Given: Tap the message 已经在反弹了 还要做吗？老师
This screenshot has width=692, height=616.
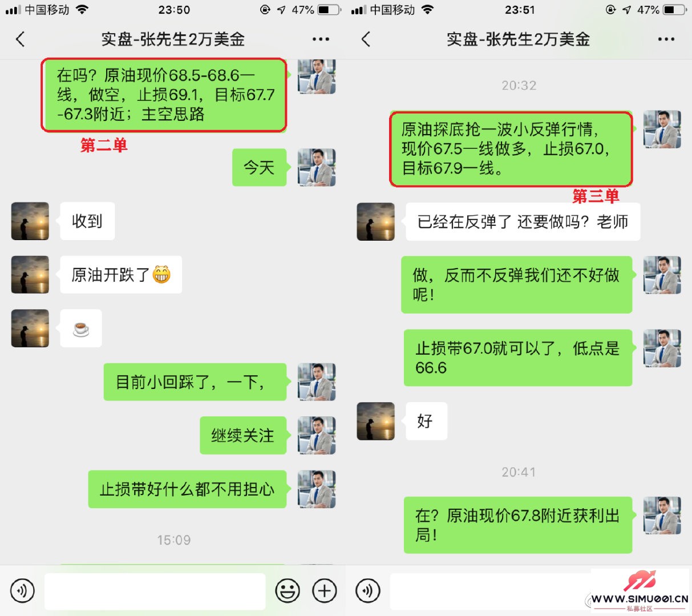Looking at the screenshot, I should pos(523,221).
